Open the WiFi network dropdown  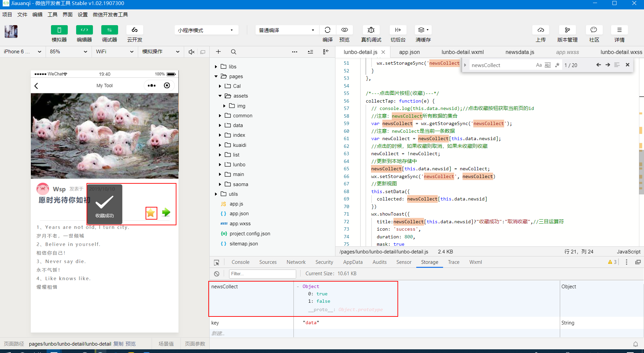click(115, 52)
